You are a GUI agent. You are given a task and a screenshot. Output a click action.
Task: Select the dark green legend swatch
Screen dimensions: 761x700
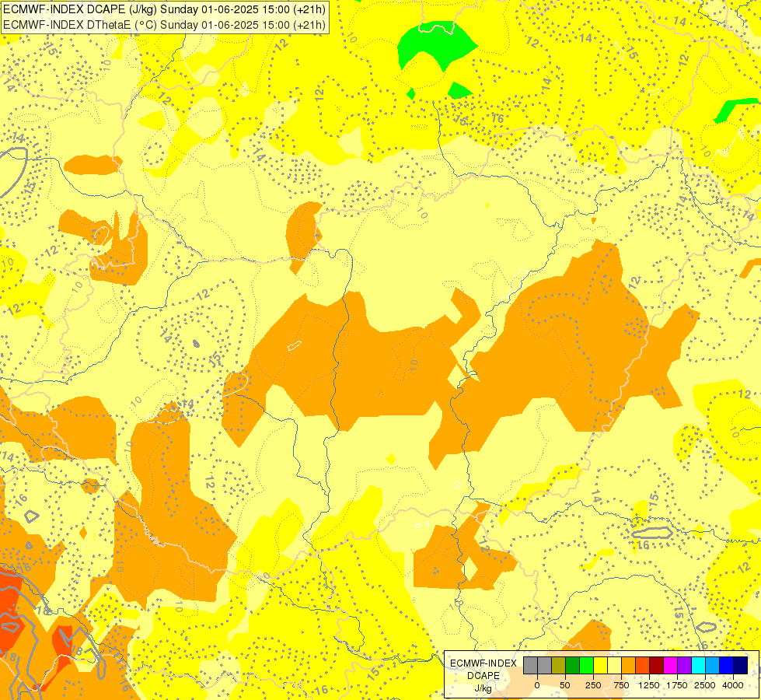point(573,666)
